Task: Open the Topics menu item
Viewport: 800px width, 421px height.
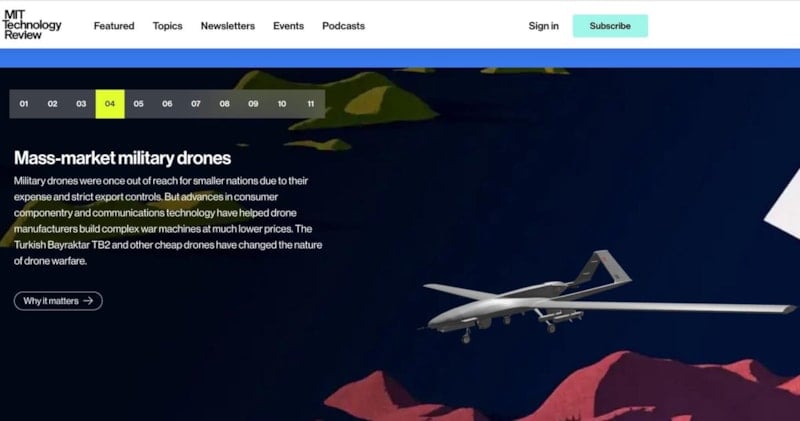Action: point(167,26)
